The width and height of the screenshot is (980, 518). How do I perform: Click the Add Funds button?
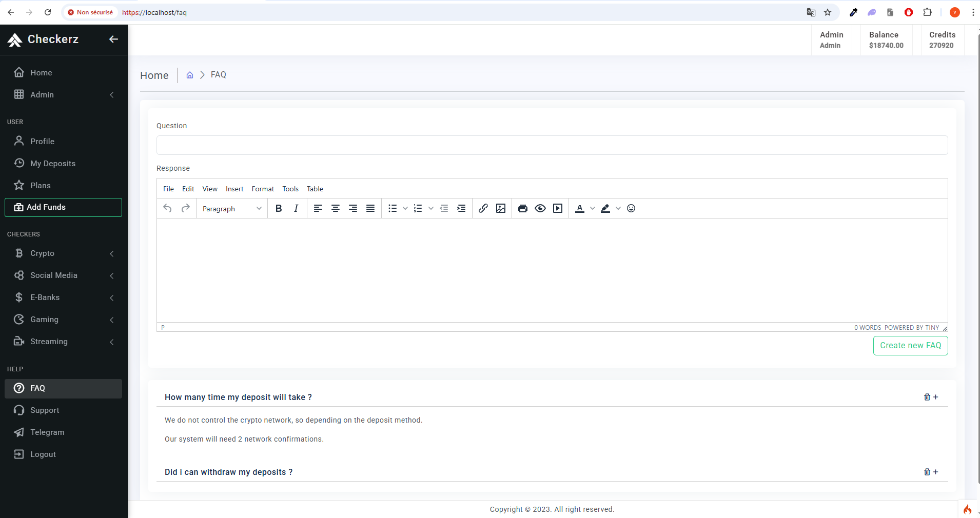pyautogui.click(x=64, y=207)
